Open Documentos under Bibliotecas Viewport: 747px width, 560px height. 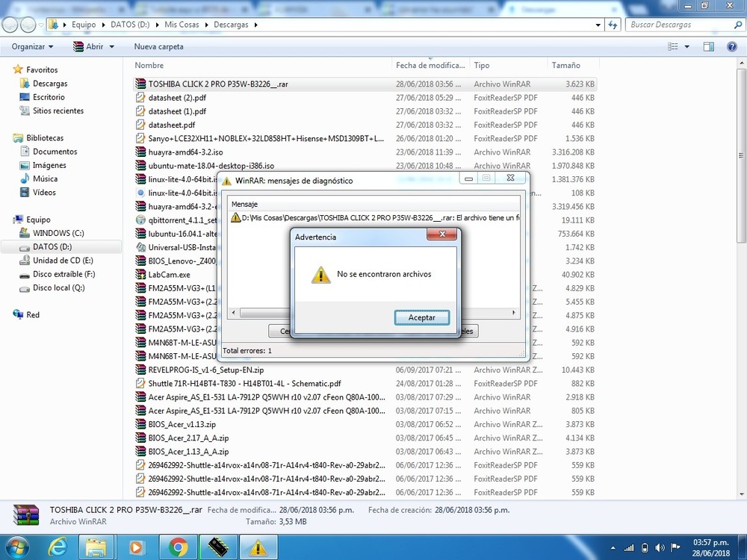[x=55, y=152]
